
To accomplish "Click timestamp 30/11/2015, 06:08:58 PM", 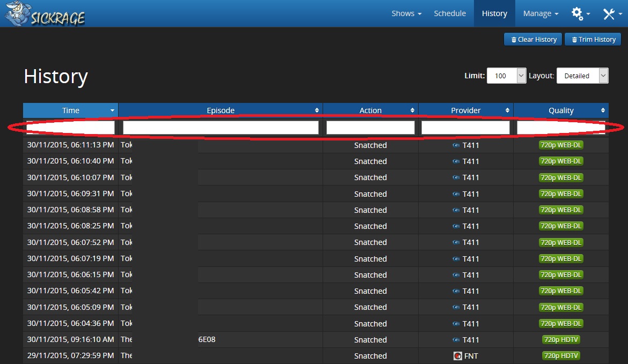I will pyautogui.click(x=70, y=210).
